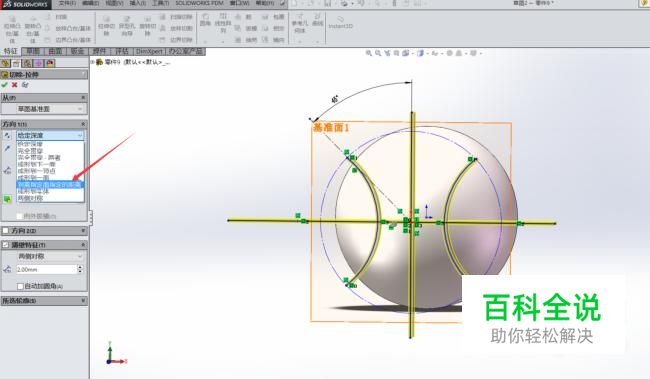Switch to the Sheet Metal (钣金) ribbon tab
Viewport: 650px width, 379px height.
coord(78,51)
